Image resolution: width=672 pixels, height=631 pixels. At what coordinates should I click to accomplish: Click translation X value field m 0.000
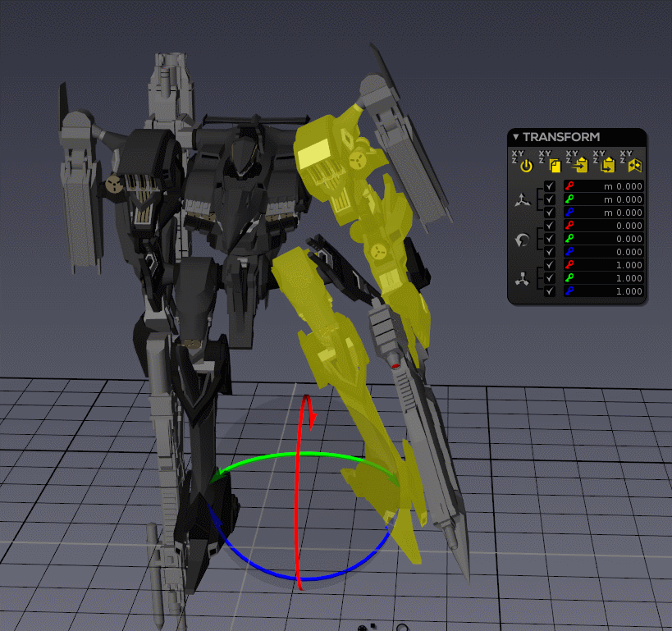(x=604, y=186)
